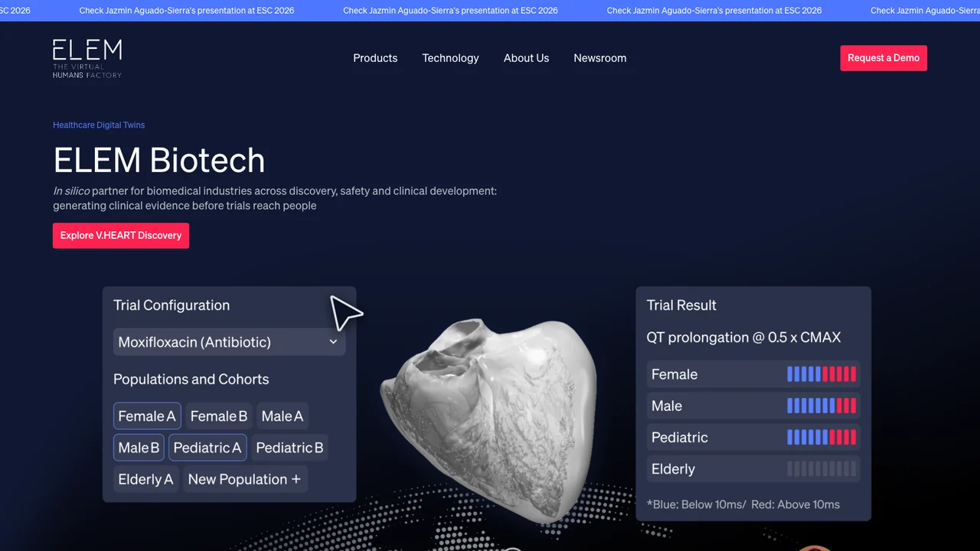Toggle the Pediatric B cohort
The width and height of the screenshot is (980, 551).
pyautogui.click(x=289, y=448)
